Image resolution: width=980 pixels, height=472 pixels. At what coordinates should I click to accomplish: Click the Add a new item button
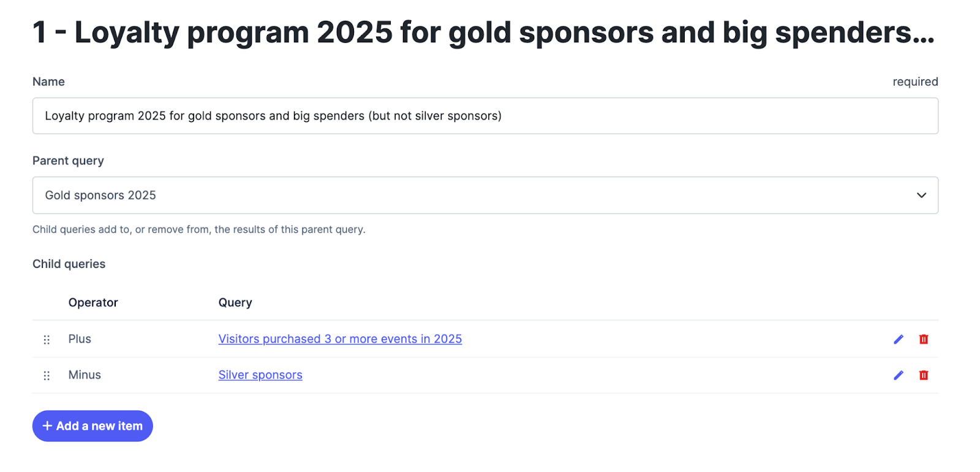(x=92, y=426)
